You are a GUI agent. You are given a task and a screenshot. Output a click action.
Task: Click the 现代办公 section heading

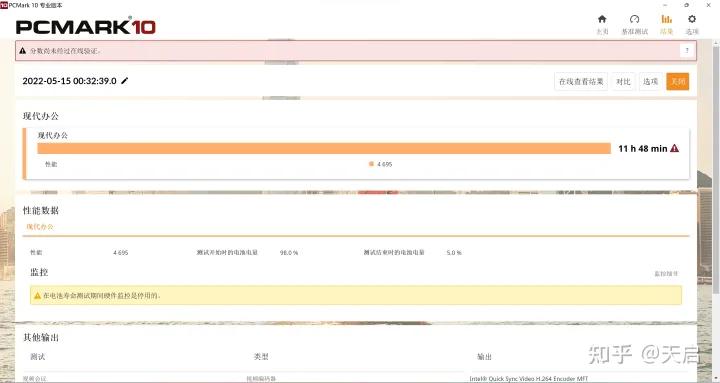point(41,116)
